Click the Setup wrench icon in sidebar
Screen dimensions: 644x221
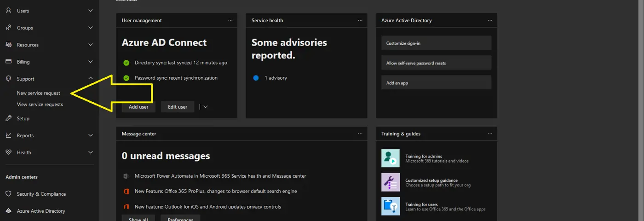(x=8, y=118)
